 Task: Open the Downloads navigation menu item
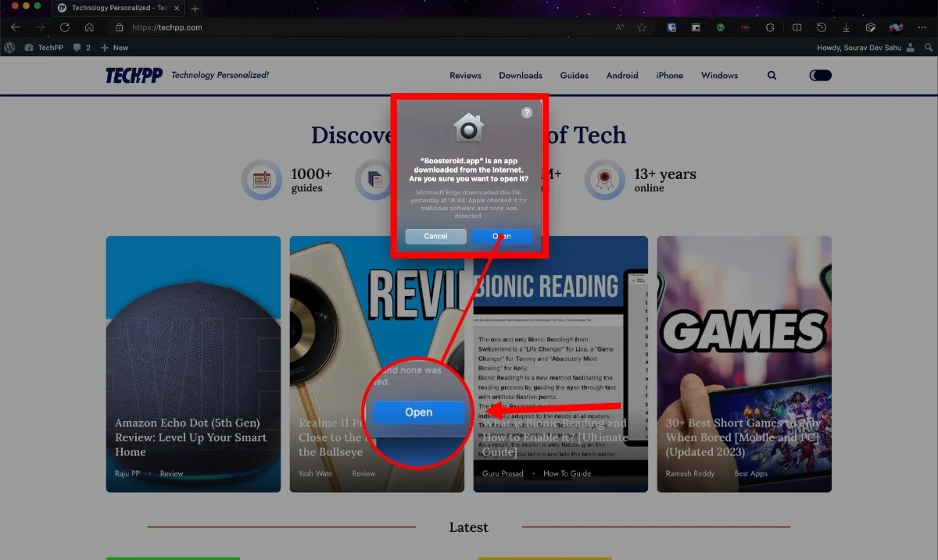tap(521, 76)
